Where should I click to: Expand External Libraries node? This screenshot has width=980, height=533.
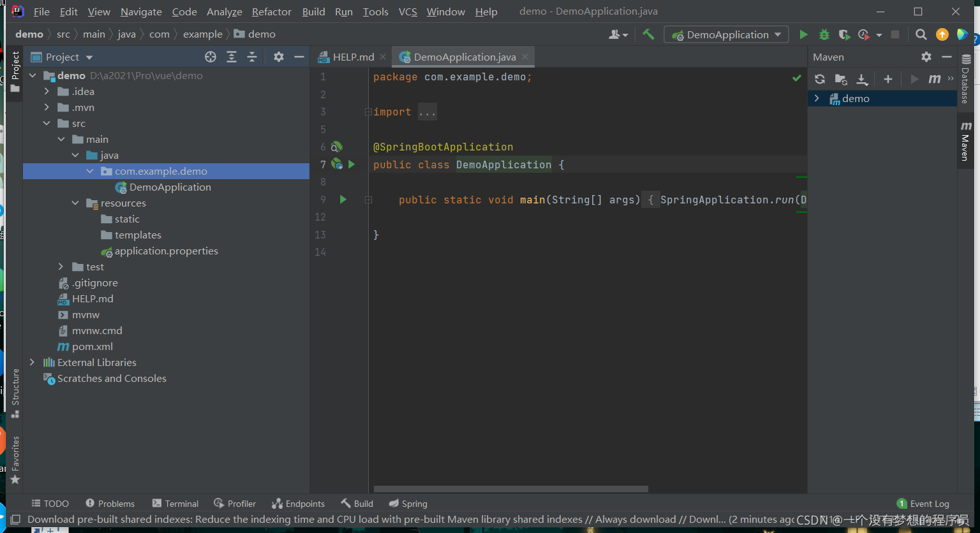[32, 362]
